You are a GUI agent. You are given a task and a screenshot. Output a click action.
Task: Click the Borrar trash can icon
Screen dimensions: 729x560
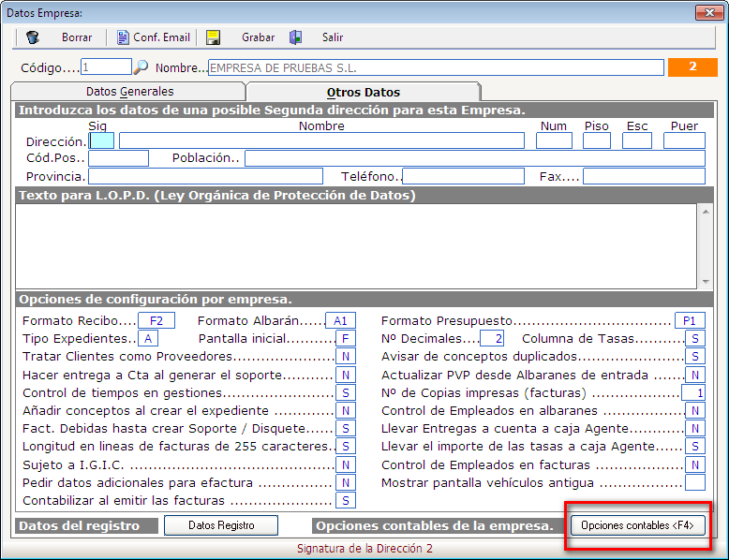tap(32, 37)
